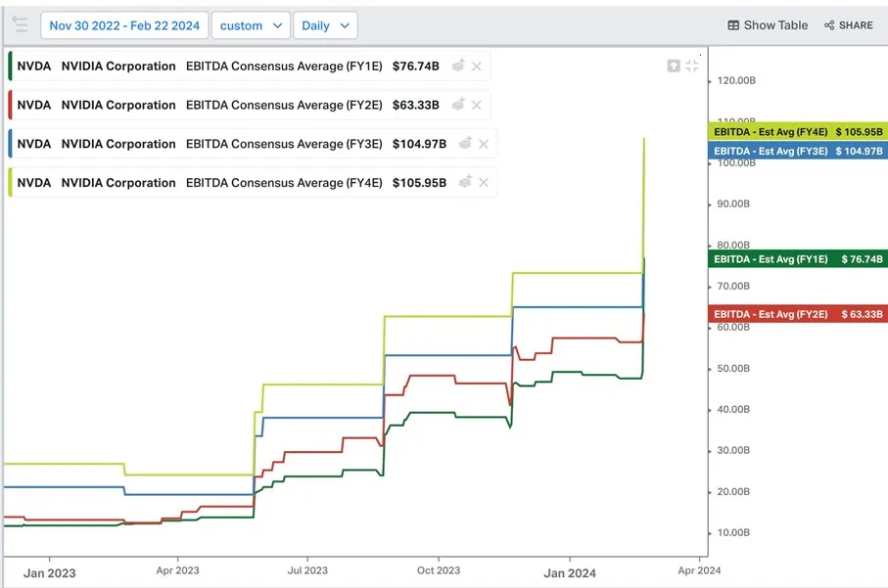
Task: Select the FY2E legend value $63.33B
Action: click(x=416, y=106)
